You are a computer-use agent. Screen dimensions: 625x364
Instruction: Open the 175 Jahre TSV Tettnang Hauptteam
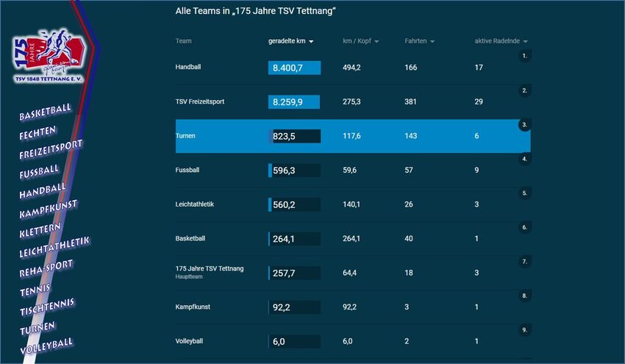[210, 269]
